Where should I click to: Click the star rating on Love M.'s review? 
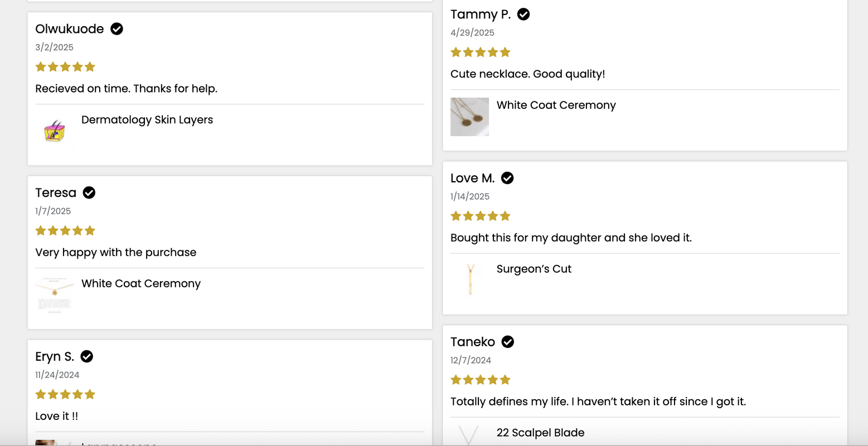tap(481, 216)
